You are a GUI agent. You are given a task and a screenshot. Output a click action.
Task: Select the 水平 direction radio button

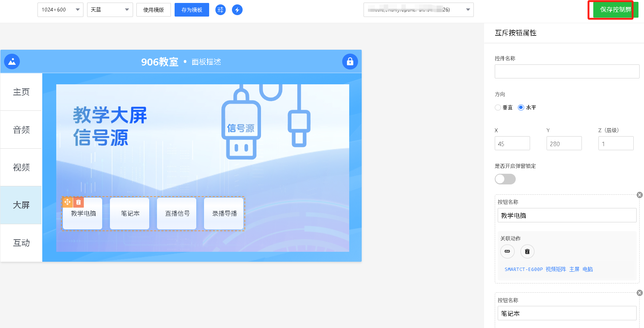[x=521, y=107]
